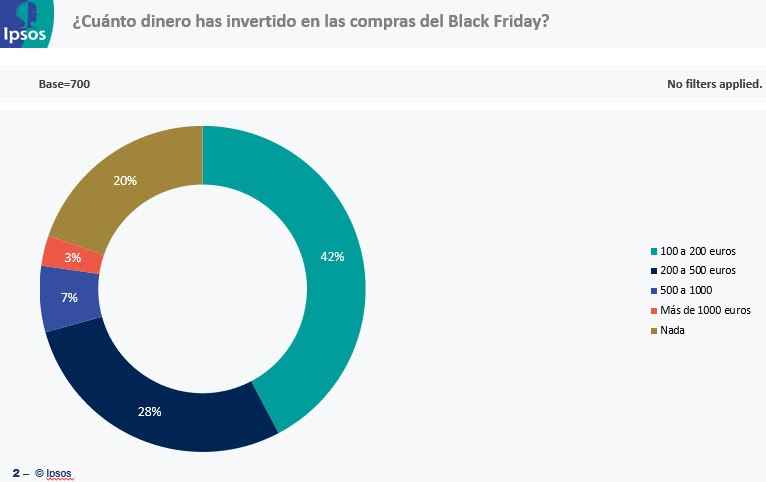Click the red 3% donut slice

[x=73, y=256]
